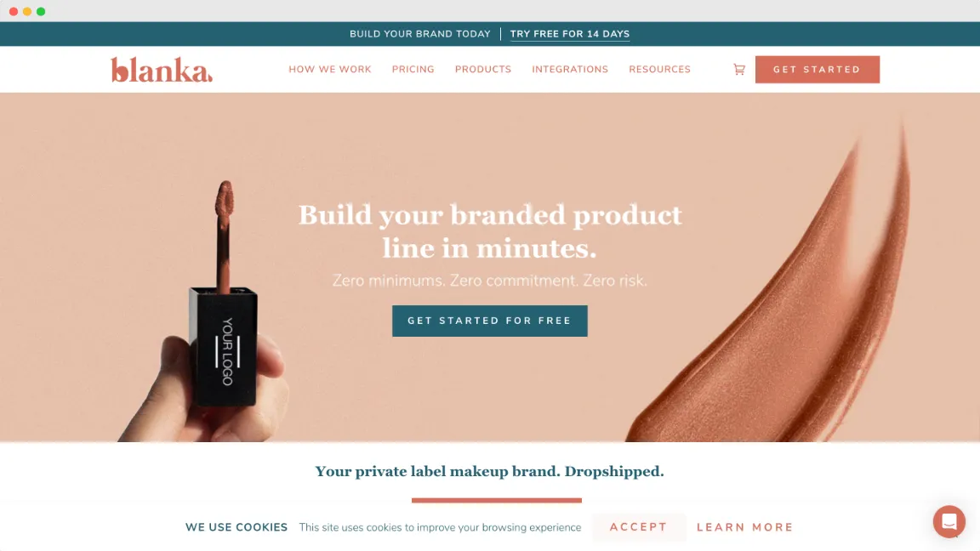Click Get Started For Free button
Screen dimensions: 980x551
click(x=489, y=321)
